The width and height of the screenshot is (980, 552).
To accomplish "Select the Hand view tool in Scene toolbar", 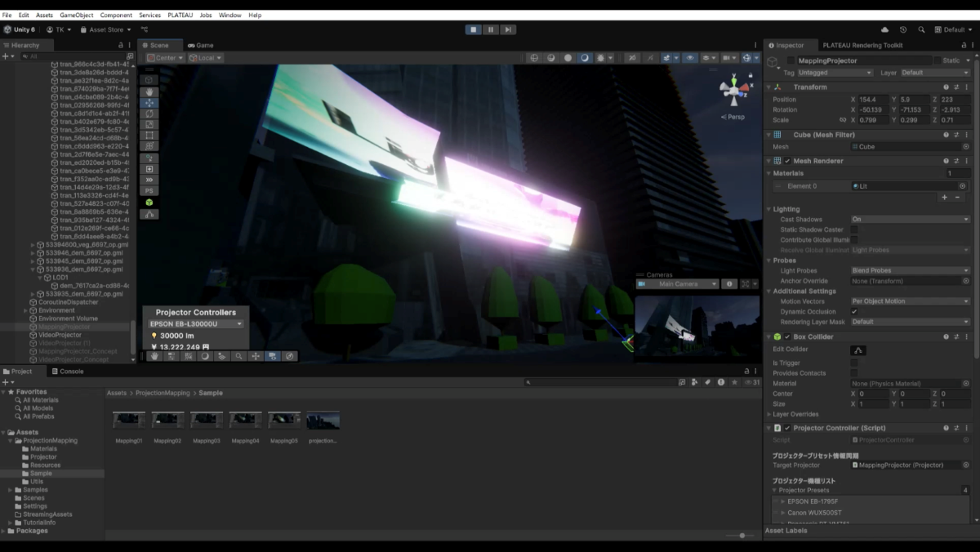I will (149, 92).
